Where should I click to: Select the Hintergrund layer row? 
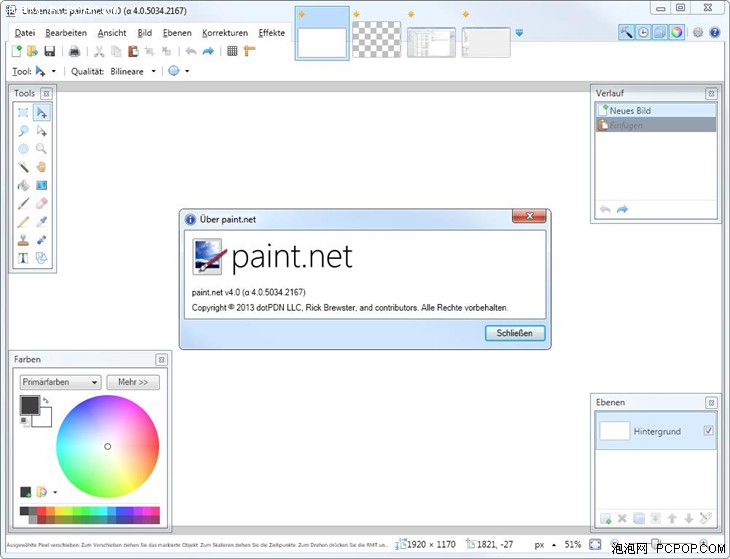pos(656,431)
